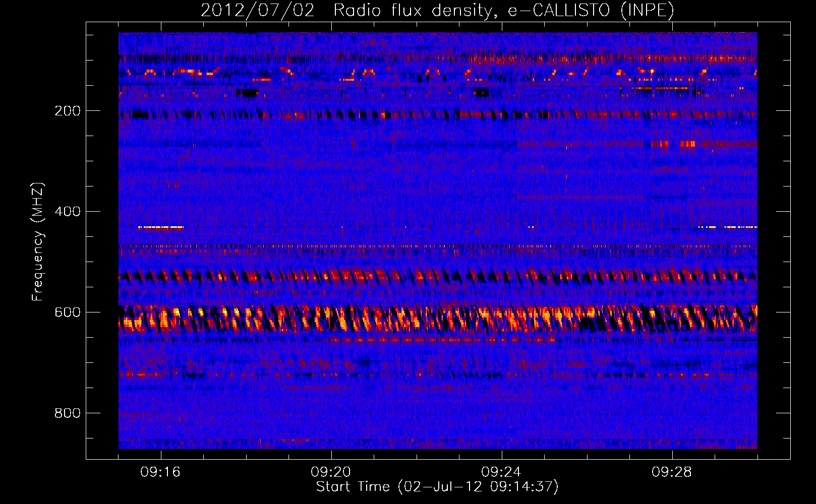Click the '800' frequency tick label

68,413
